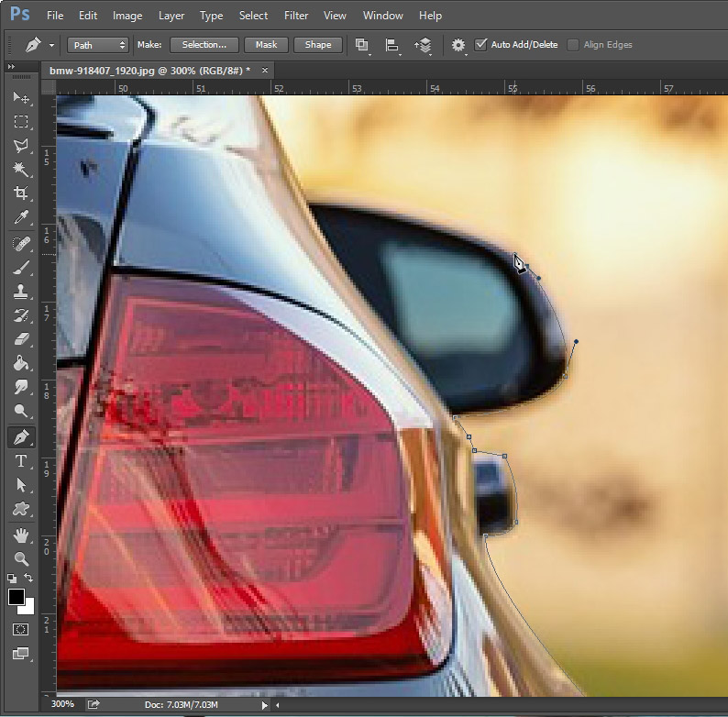Click the Doc: 7.03M/7.03M status text
The height and width of the screenshot is (717, 728).
click(x=181, y=704)
